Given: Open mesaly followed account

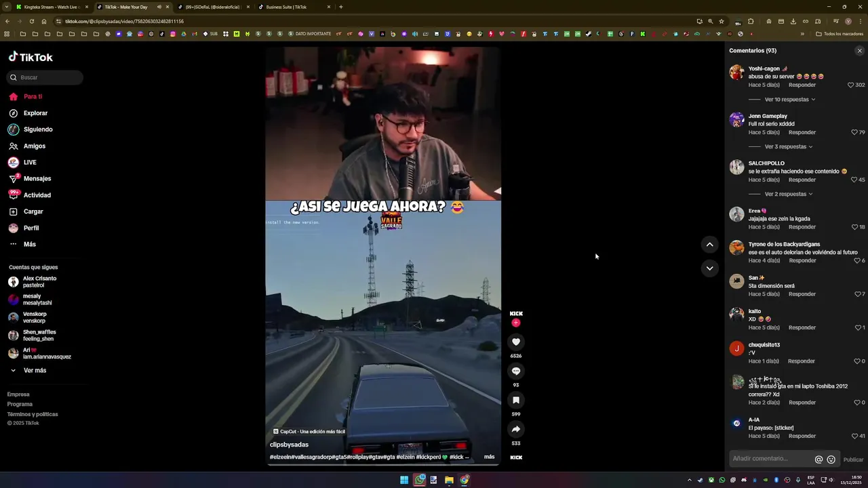Looking at the screenshot, I should (x=30, y=300).
